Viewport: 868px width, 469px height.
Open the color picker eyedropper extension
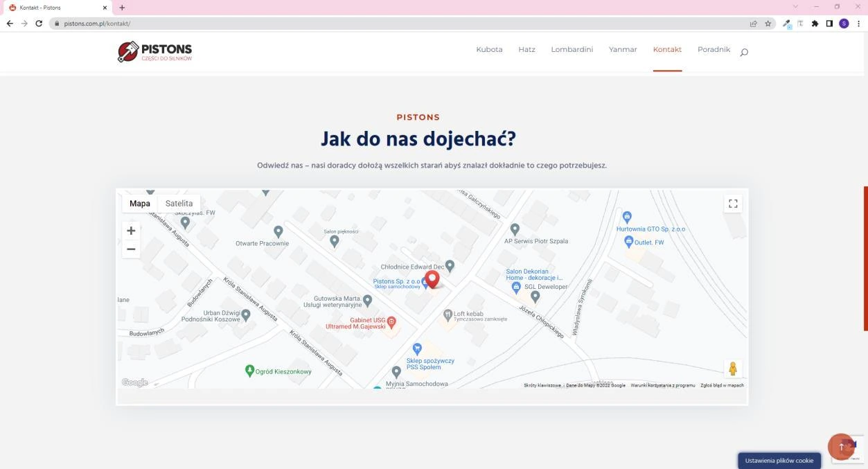(788, 24)
